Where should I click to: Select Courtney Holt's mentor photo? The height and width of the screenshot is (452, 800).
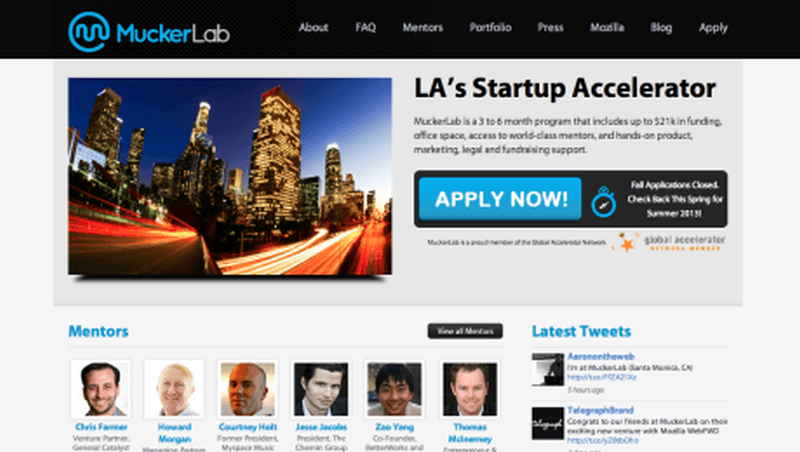click(x=247, y=389)
